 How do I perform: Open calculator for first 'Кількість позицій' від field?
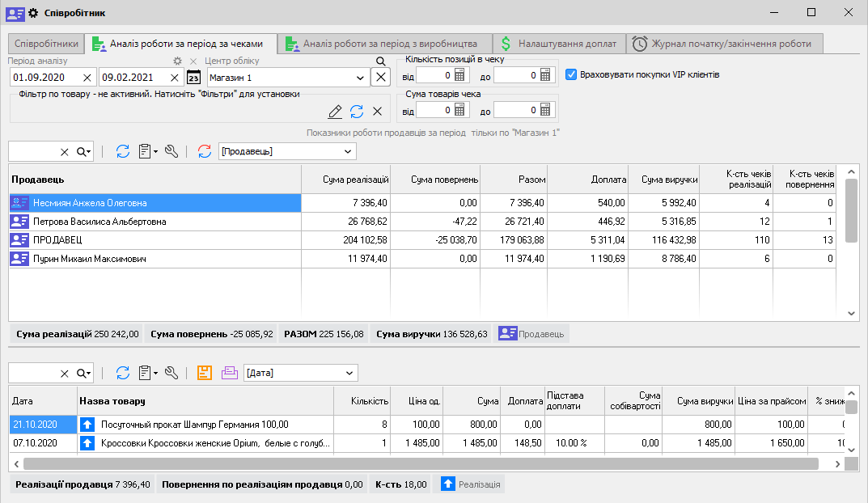click(x=460, y=75)
